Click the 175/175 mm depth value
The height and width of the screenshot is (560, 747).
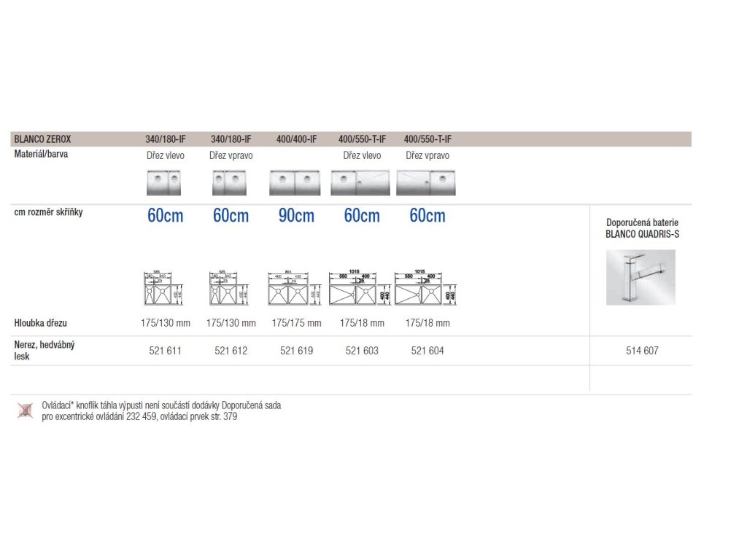296,323
